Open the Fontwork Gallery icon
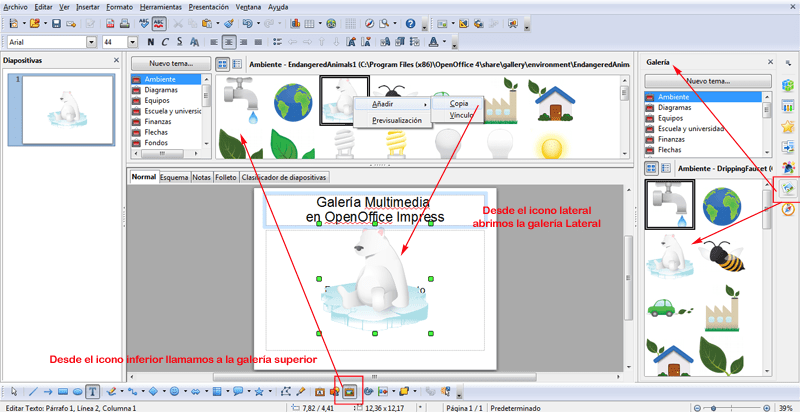 [320, 392]
